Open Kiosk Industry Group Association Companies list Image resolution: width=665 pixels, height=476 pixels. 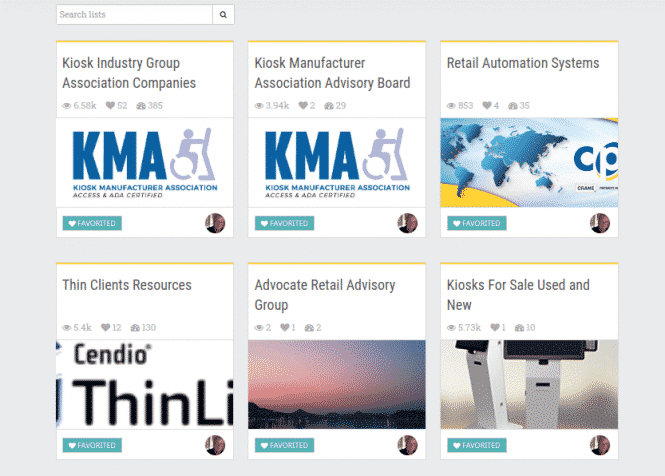tap(129, 73)
